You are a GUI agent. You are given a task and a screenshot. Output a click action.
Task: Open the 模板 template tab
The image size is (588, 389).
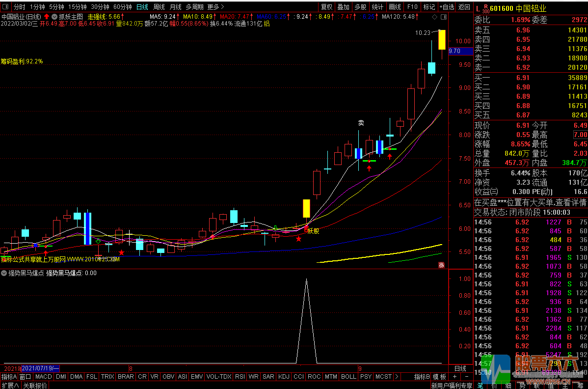(439, 377)
